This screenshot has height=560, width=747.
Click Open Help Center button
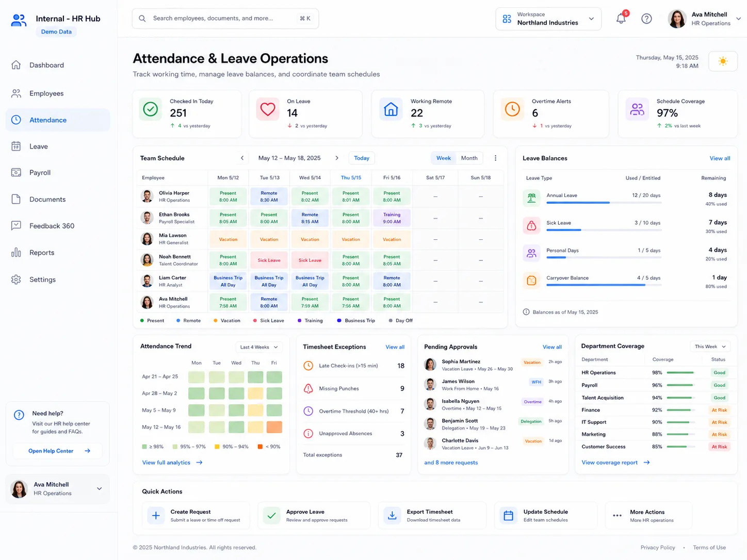[x=58, y=451]
